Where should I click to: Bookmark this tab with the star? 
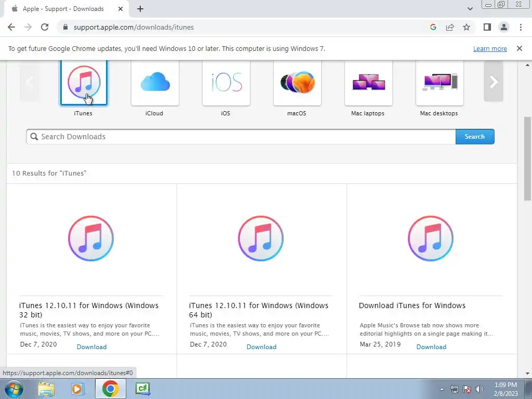[x=467, y=27]
